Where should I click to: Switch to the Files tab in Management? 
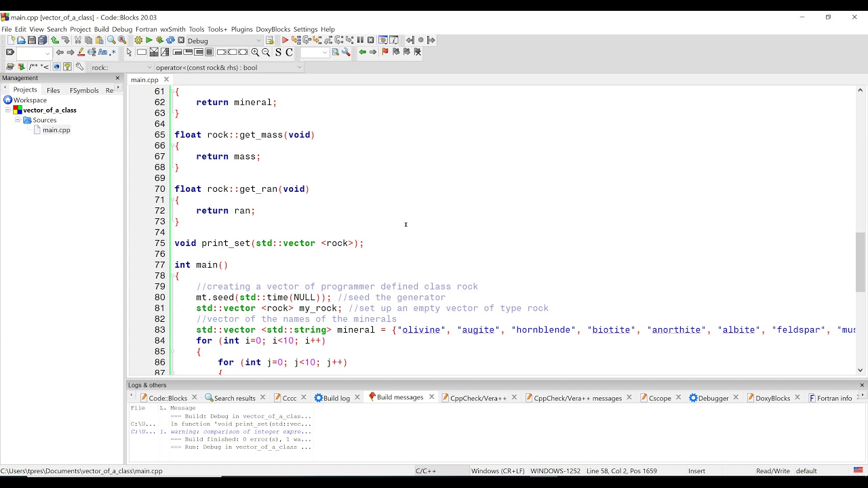pyautogui.click(x=54, y=90)
